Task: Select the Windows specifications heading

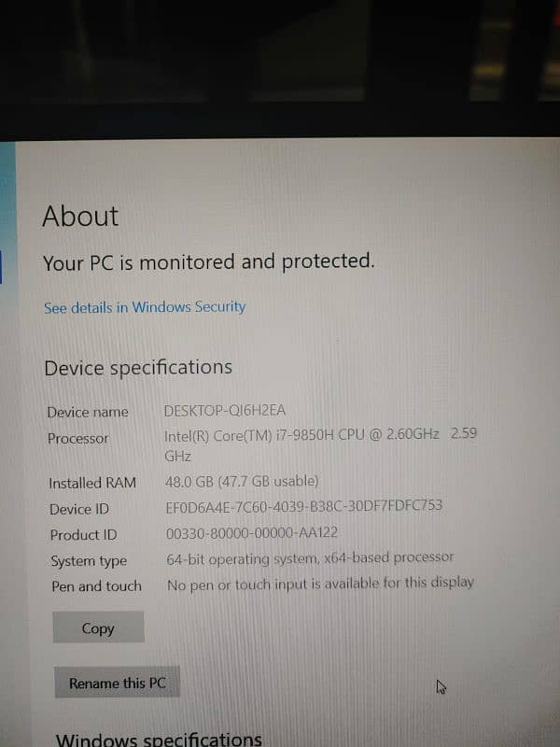Action: pos(159,739)
